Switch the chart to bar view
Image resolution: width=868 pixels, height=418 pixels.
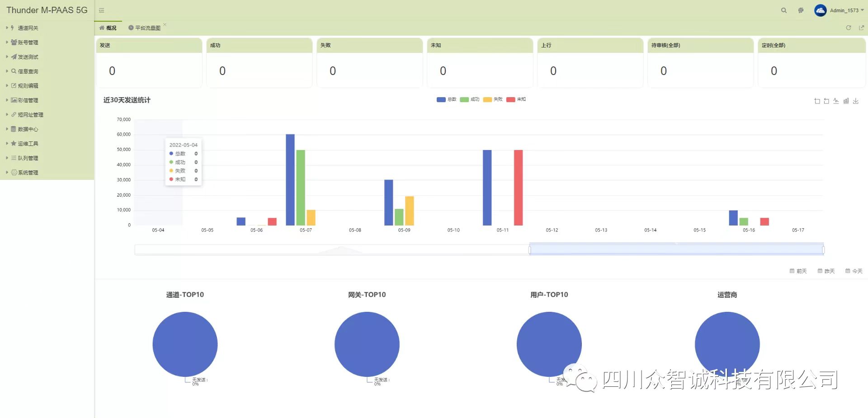click(846, 101)
